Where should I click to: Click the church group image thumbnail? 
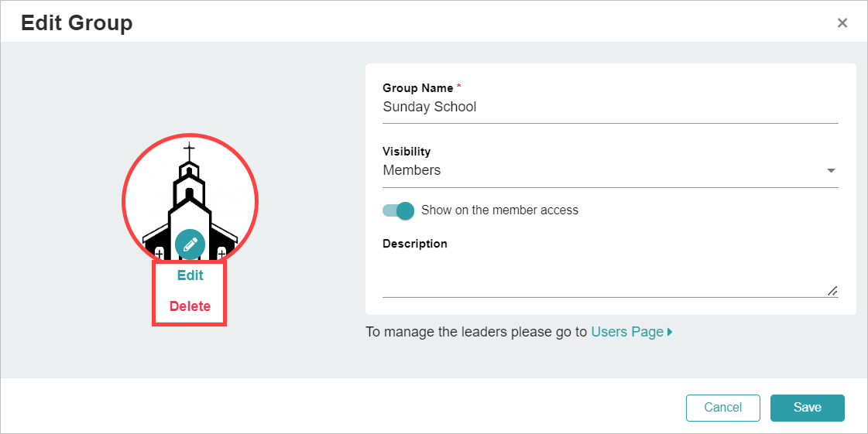pos(190,200)
